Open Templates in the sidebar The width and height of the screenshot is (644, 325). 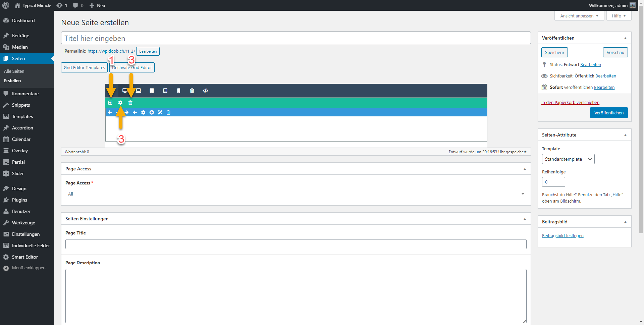[27, 116]
